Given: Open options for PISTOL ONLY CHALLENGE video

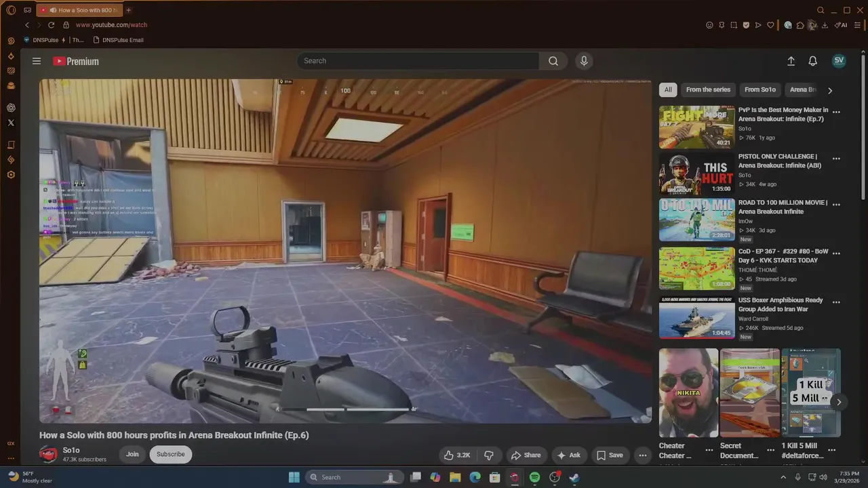Looking at the screenshot, I should 836,159.
